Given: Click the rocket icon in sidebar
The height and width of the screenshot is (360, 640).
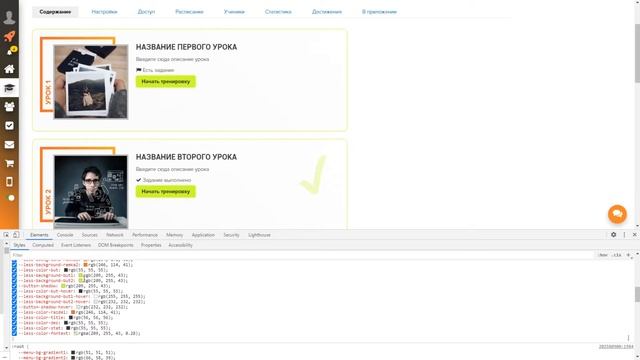Looking at the screenshot, I should point(9,36).
